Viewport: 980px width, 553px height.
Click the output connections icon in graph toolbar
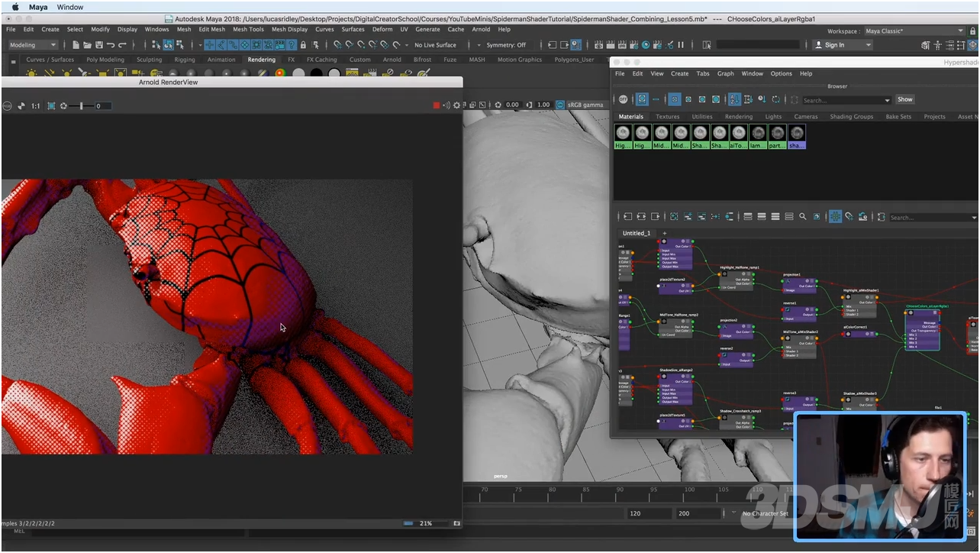coord(655,217)
